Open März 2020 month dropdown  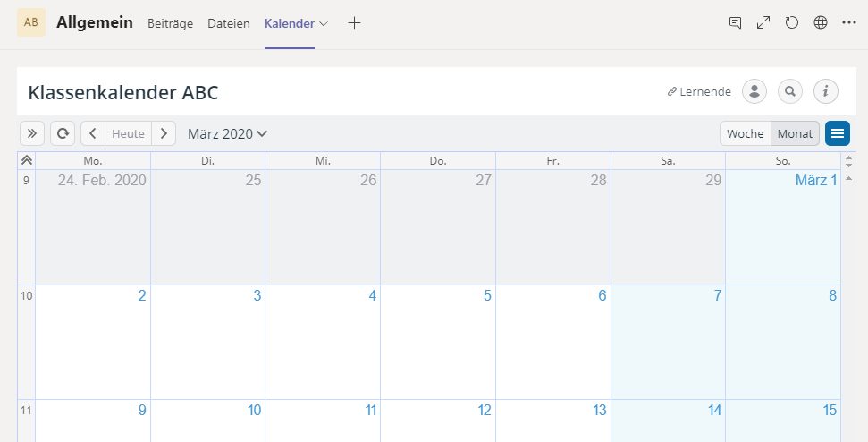click(x=228, y=133)
